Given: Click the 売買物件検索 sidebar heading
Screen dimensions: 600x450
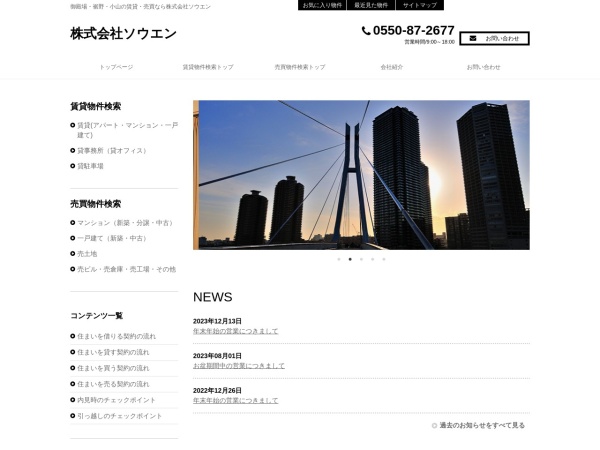Looking at the screenshot, I should pyautogui.click(x=96, y=204).
